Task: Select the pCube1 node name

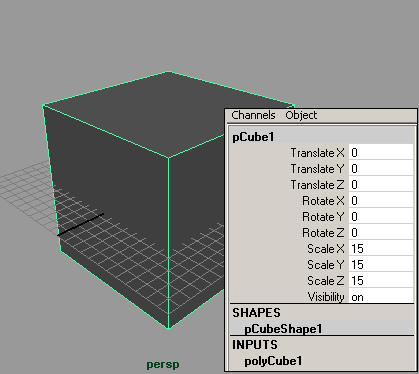Action: click(253, 137)
